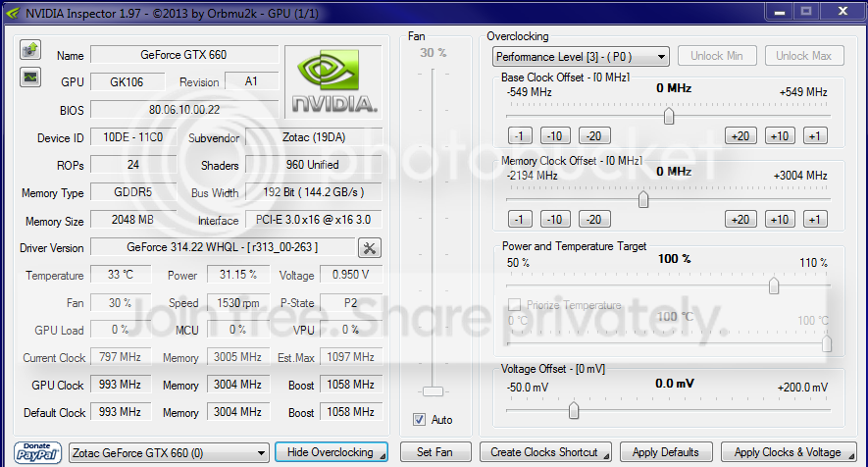Click the Revision value A1
The image size is (868, 467).
pos(251,81)
